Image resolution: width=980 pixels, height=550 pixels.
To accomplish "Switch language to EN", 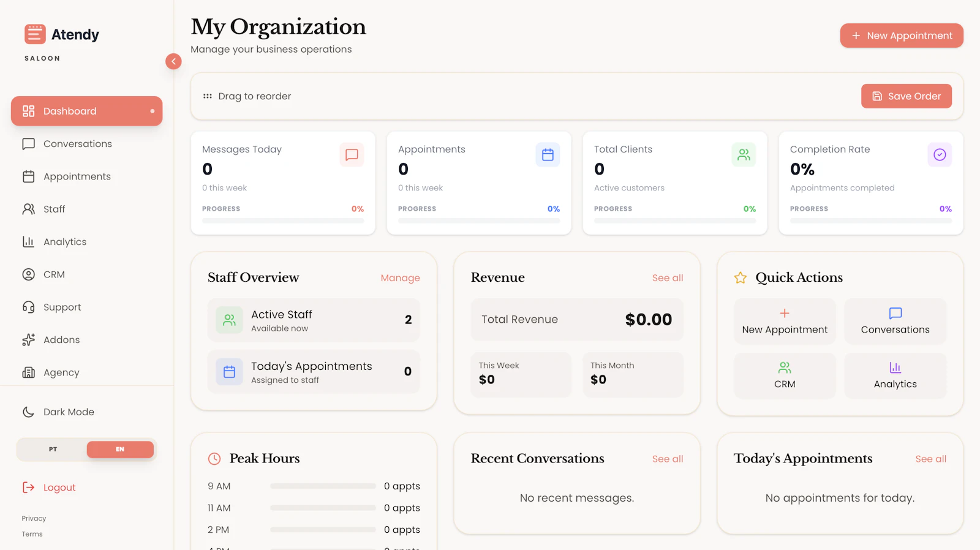I will coord(120,450).
